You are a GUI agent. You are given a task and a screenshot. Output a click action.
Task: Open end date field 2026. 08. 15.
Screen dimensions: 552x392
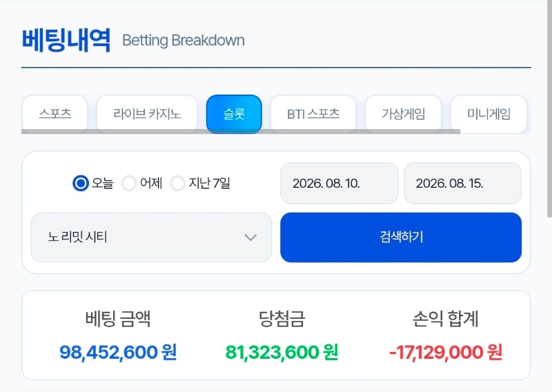[x=462, y=183]
